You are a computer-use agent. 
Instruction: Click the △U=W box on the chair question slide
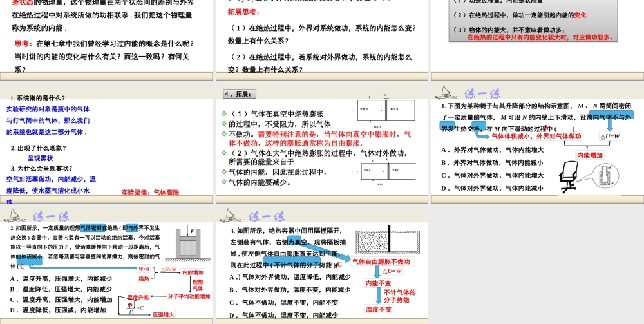610,137
